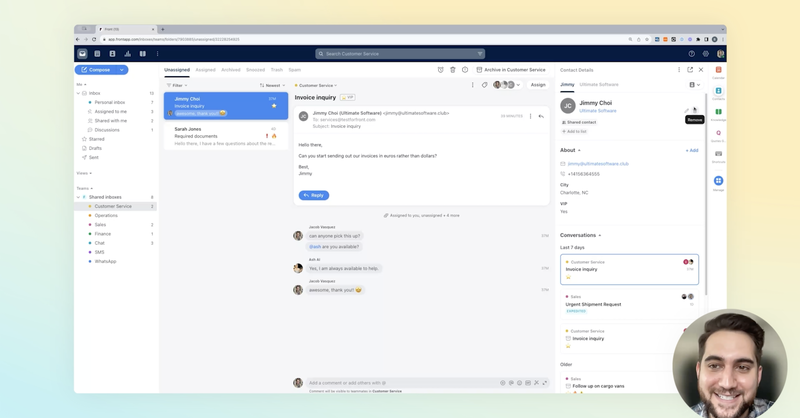Snooze the conversation with the alarm clock icon
800x418 pixels.
coord(441,70)
